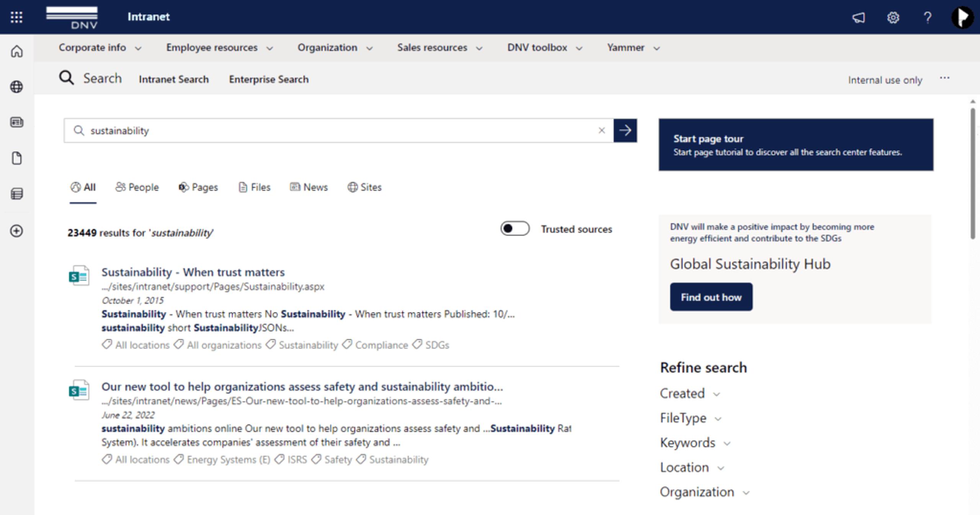This screenshot has height=515, width=980.
Task: Click the Home icon in left sidebar
Action: pyautogui.click(x=16, y=51)
